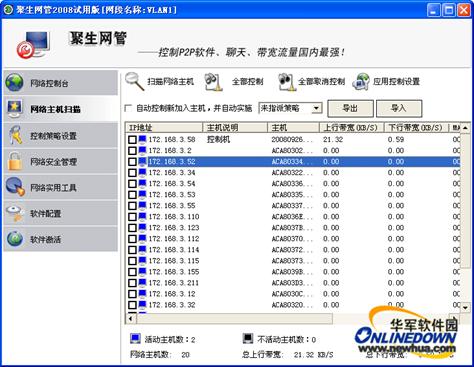This screenshot has width=474, height=367.
Task: Select 网络主机扫描 sidebar item
Action: (61, 109)
